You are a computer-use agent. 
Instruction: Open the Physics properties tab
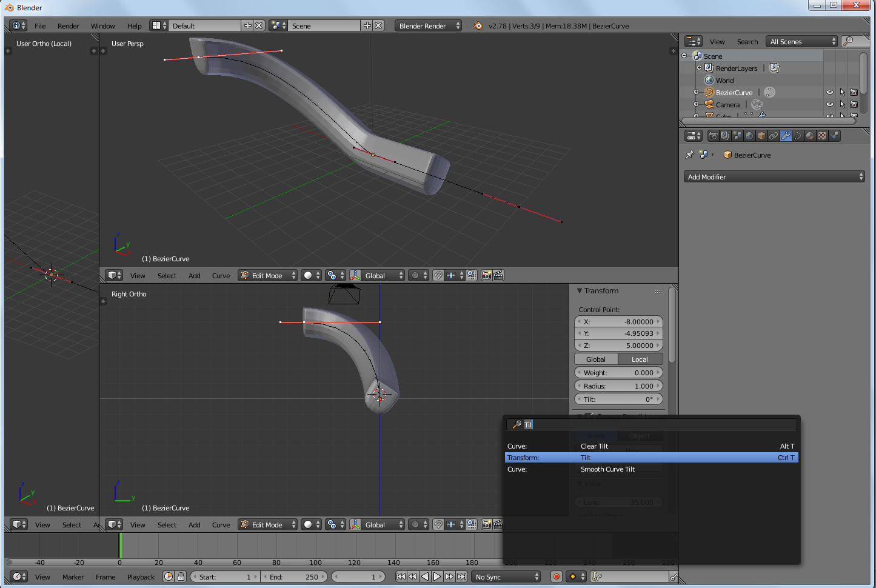click(x=834, y=136)
